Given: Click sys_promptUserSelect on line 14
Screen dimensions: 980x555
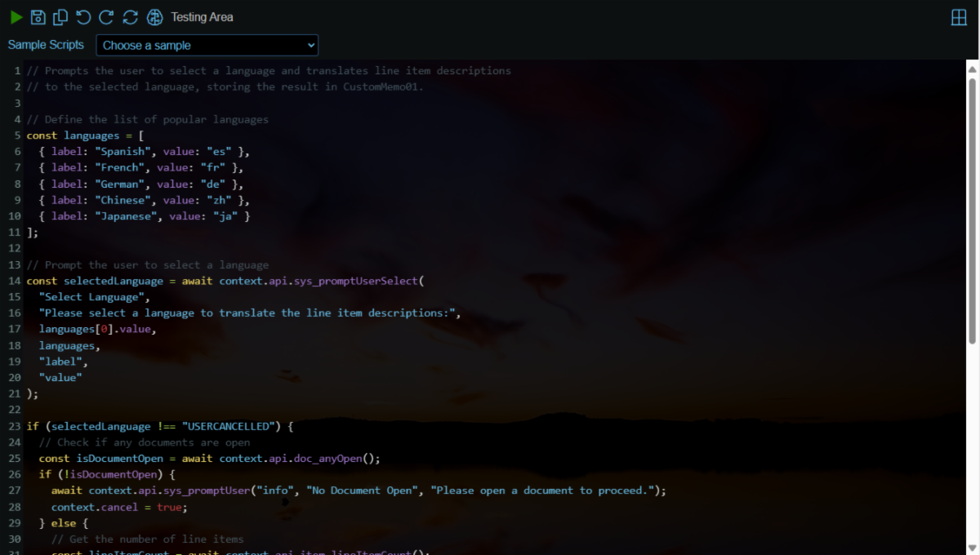Looking at the screenshot, I should pos(356,281).
